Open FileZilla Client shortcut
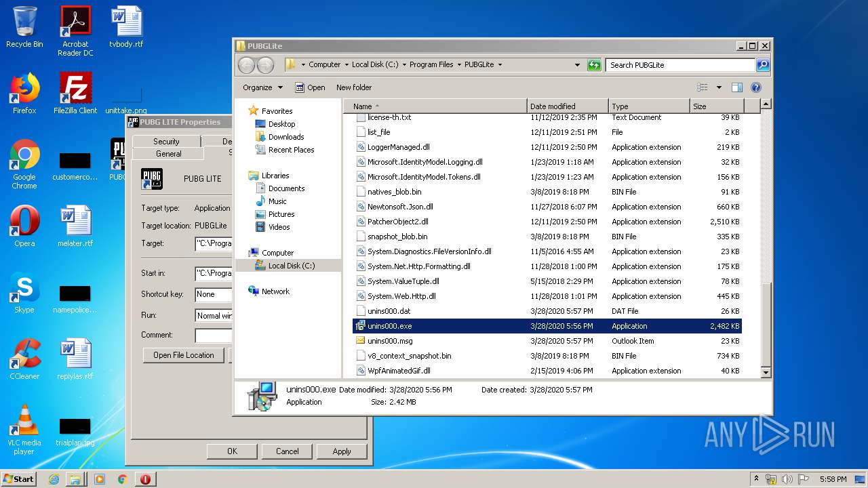This screenshot has height=488, width=868. (x=75, y=94)
